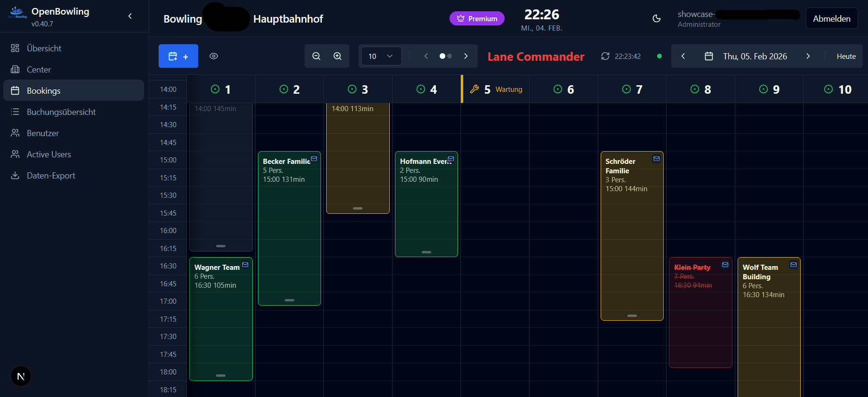
Task: Click mail icon on Hofmann booking
Action: (x=451, y=159)
